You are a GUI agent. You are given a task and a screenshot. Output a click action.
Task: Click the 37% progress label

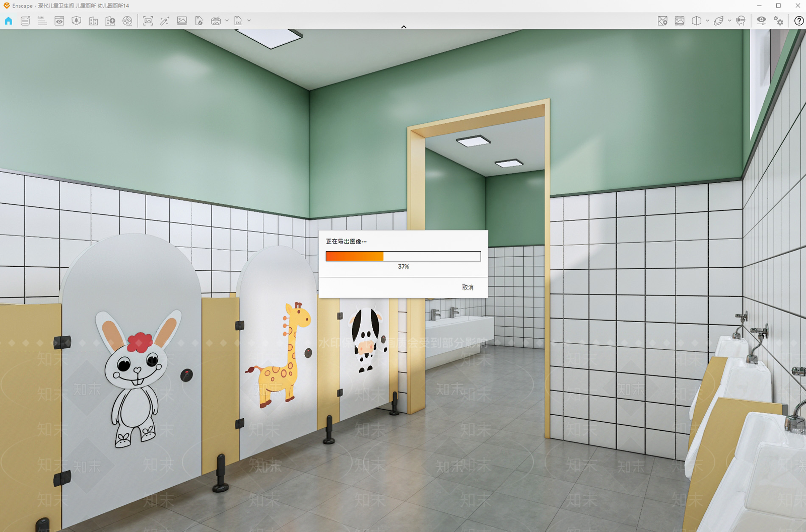tap(404, 267)
